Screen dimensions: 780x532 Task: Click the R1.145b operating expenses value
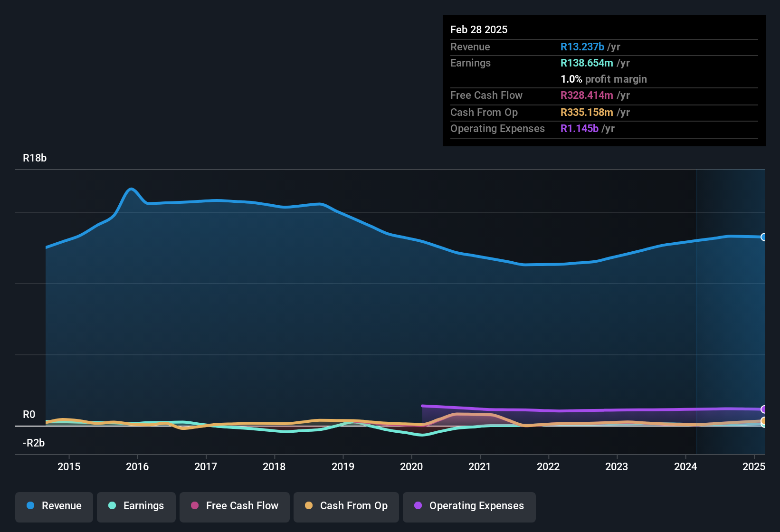click(x=580, y=128)
